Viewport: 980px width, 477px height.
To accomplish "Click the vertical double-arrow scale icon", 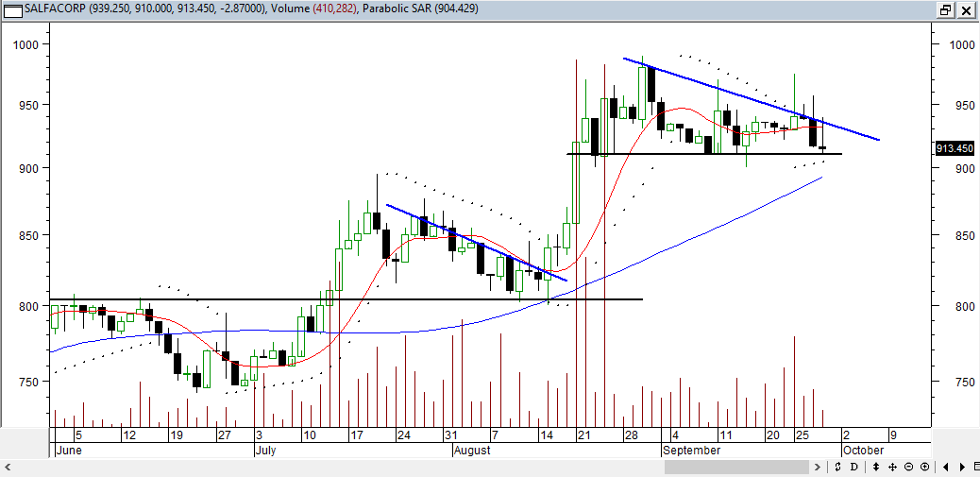I will click(x=875, y=467).
